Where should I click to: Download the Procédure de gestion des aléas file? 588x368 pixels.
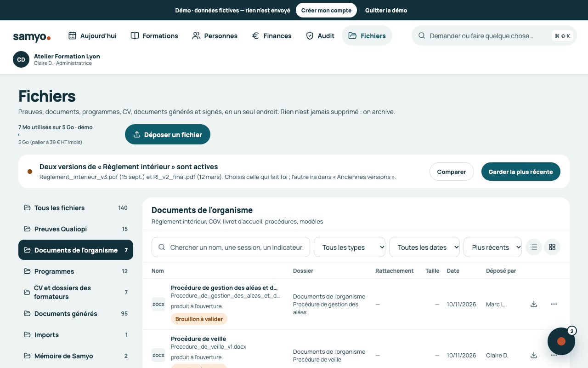534,304
